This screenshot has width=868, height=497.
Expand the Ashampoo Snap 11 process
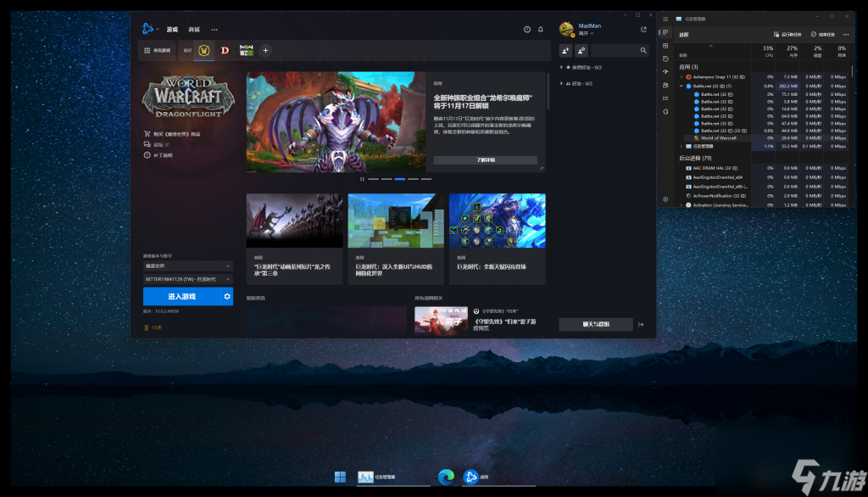pos(681,76)
